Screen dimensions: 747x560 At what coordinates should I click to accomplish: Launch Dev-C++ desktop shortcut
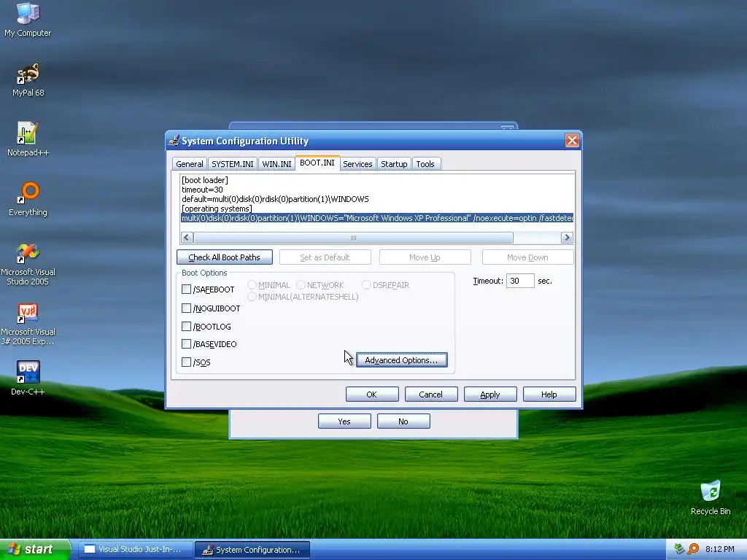[x=28, y=378]
